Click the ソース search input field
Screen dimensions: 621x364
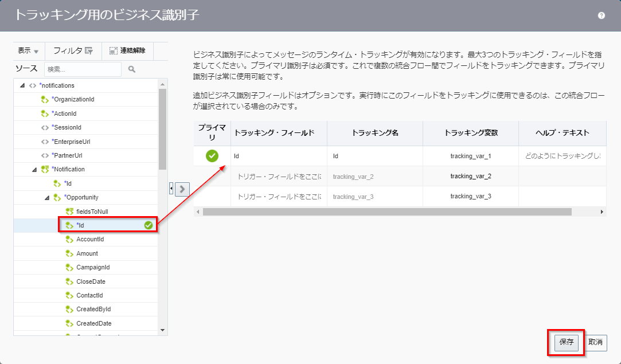point(83,69)
